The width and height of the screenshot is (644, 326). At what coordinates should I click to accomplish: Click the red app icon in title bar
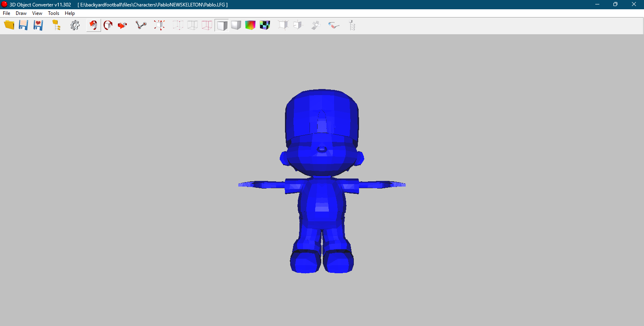pos(4,4)
